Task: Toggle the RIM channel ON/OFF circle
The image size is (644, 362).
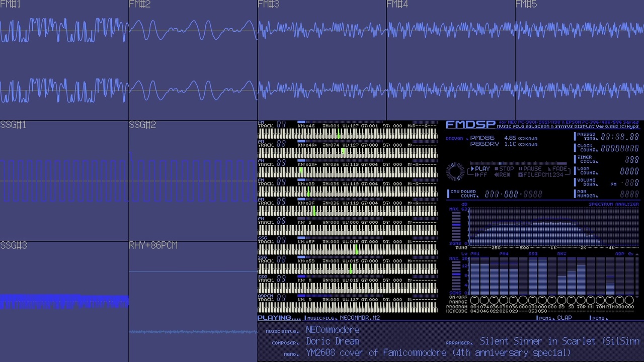Action: (x=610, y=300)
